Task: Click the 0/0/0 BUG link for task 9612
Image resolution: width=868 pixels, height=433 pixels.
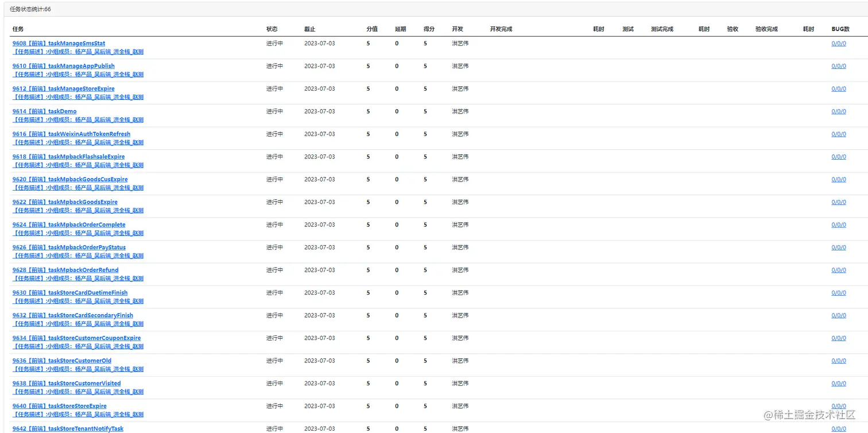Action: click(x=839, y=89)
